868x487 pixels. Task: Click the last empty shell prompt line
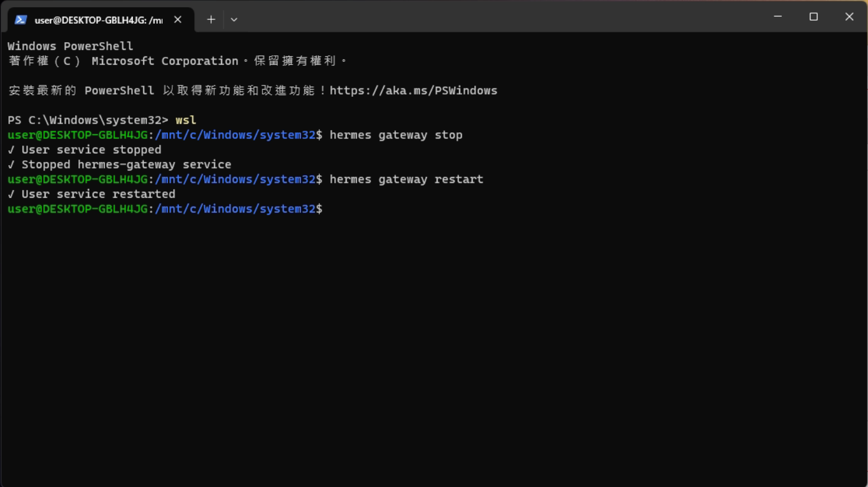(x=165, y=209)
